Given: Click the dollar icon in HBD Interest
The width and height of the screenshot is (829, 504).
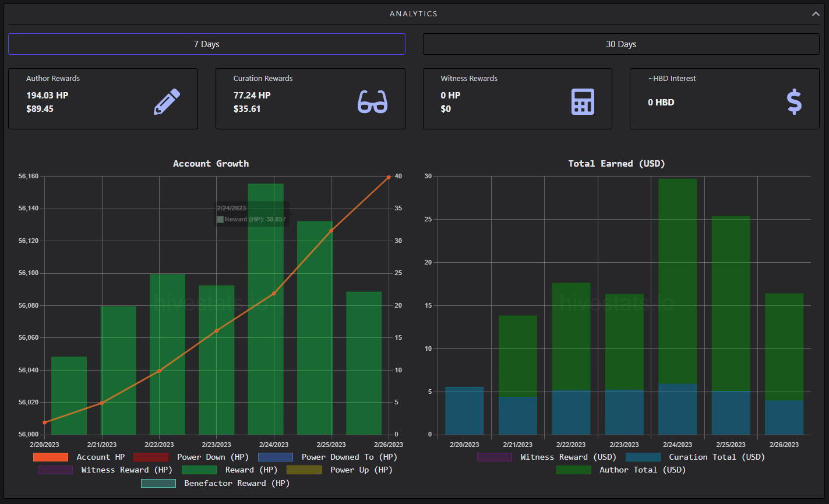Looking at the screenshot, I should point(794,102).
